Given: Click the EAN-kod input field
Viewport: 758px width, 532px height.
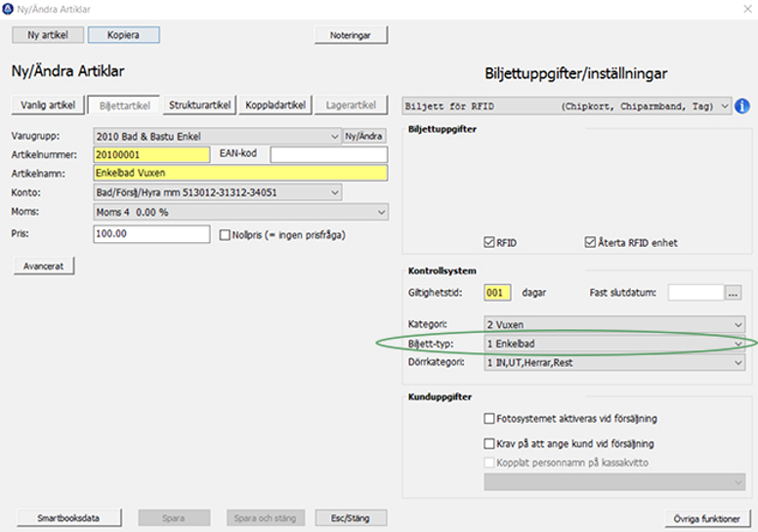Looking at the screenshot, I should [329, 154].
